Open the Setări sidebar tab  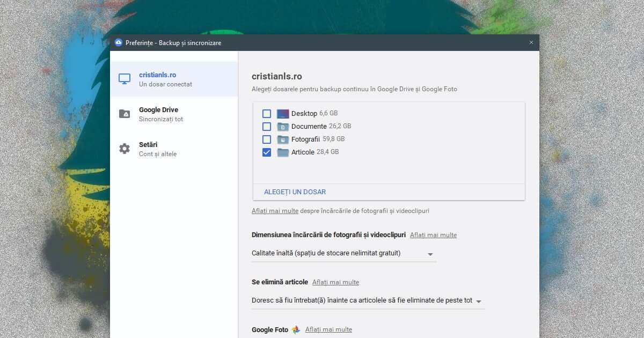[174, 149]
